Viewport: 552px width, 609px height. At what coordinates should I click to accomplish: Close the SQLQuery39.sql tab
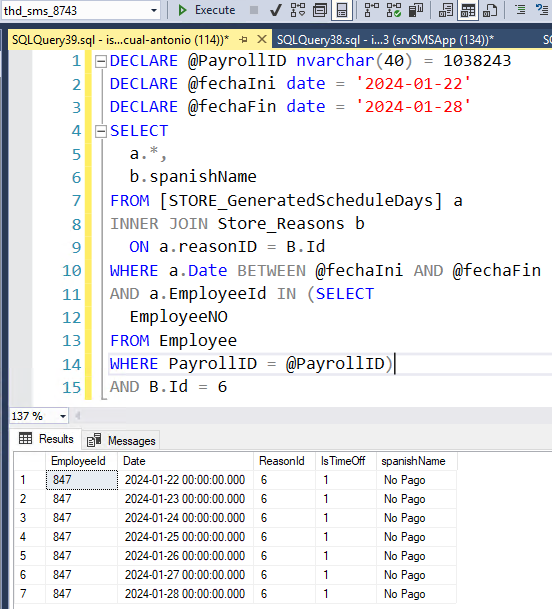click(262, 39)
